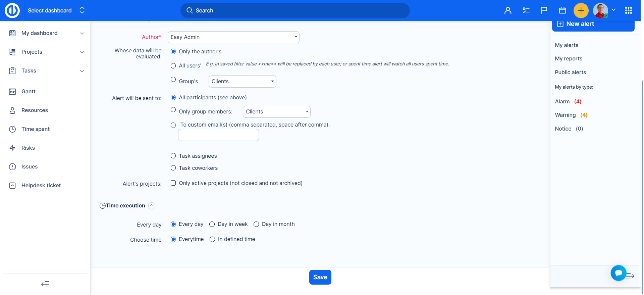This screenshot has height=295, width=644.
Task: Select Day in week radio option
Action: click(212, 224)
